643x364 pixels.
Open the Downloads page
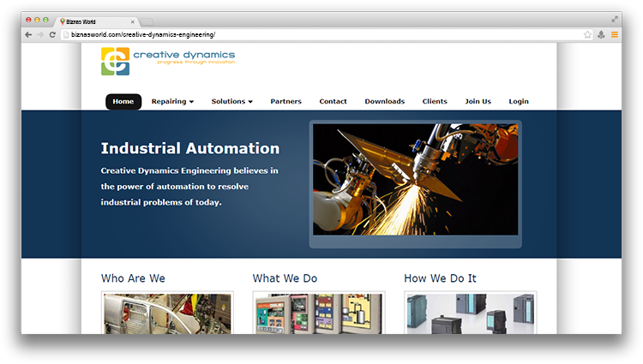click(x=384, y=102)
